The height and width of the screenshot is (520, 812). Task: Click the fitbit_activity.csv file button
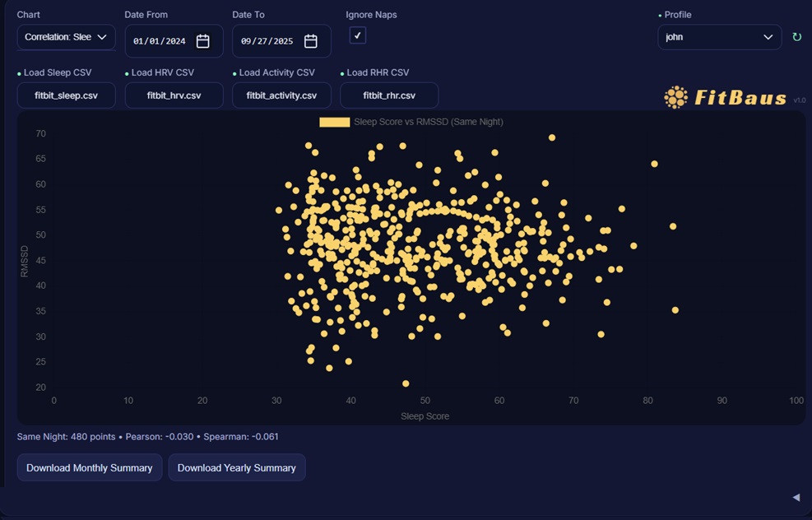click(x=281, y=95)
